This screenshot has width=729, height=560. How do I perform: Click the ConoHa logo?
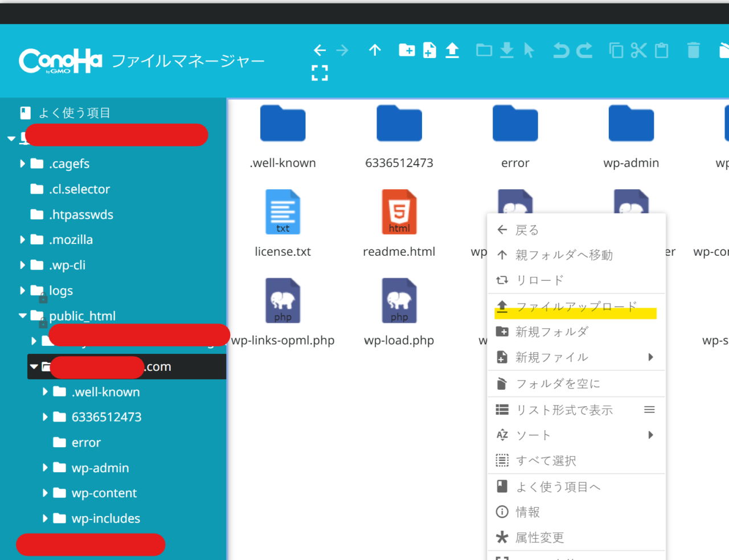60,60
